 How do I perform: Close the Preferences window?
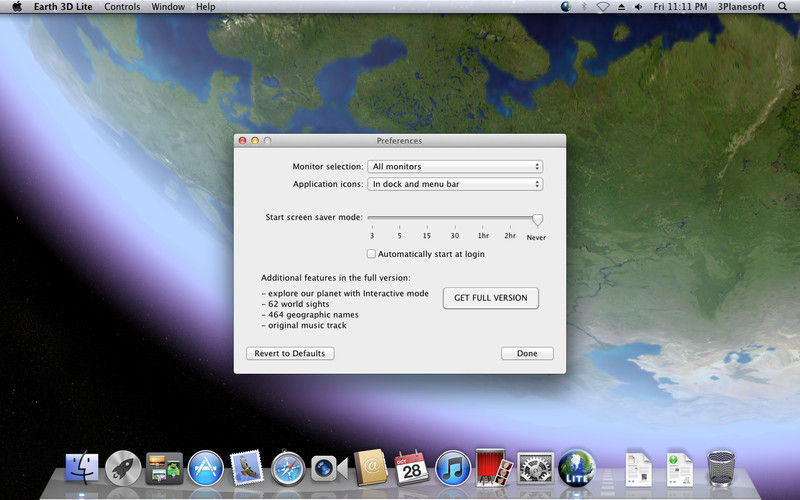click(x=243, y=140)
